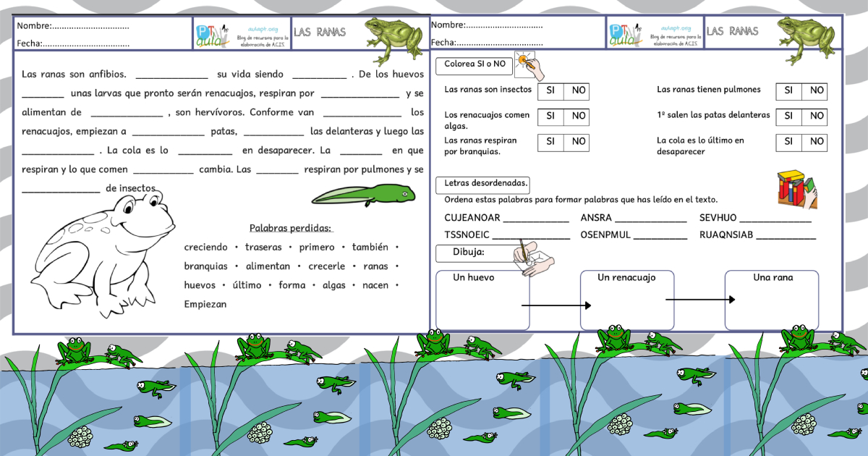Click the answer blank after RUAQNSIAB
Screen dimensions: 868x456
(x=786, y=235)
